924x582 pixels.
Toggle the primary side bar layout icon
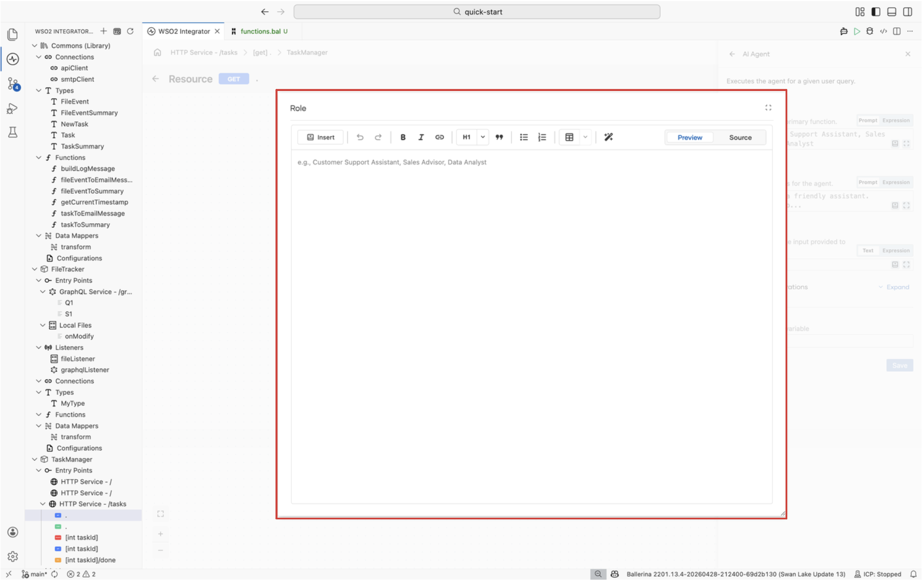point(876,12)
